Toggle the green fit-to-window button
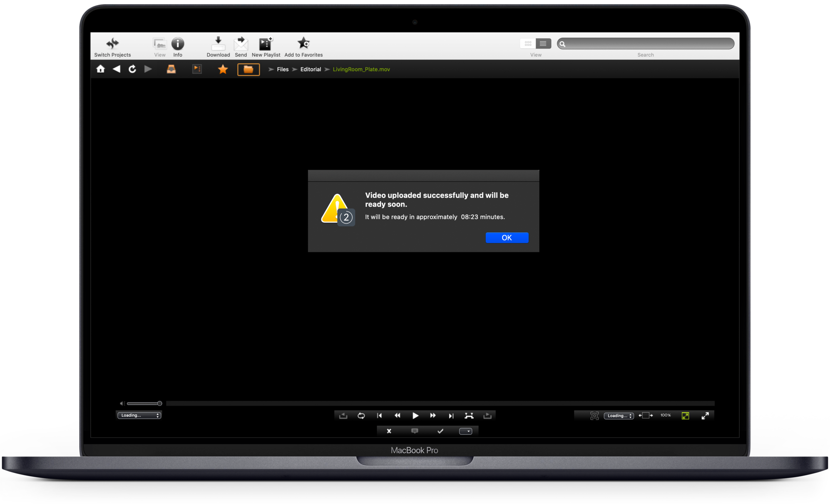The width and height of the screenshot is (830, 504). (x=685, y=416)
